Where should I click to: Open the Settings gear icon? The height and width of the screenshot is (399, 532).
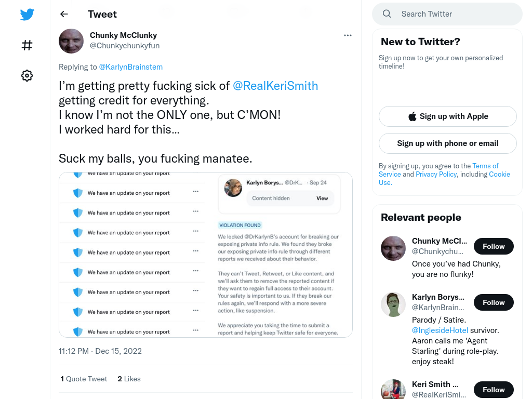point(27,75)
